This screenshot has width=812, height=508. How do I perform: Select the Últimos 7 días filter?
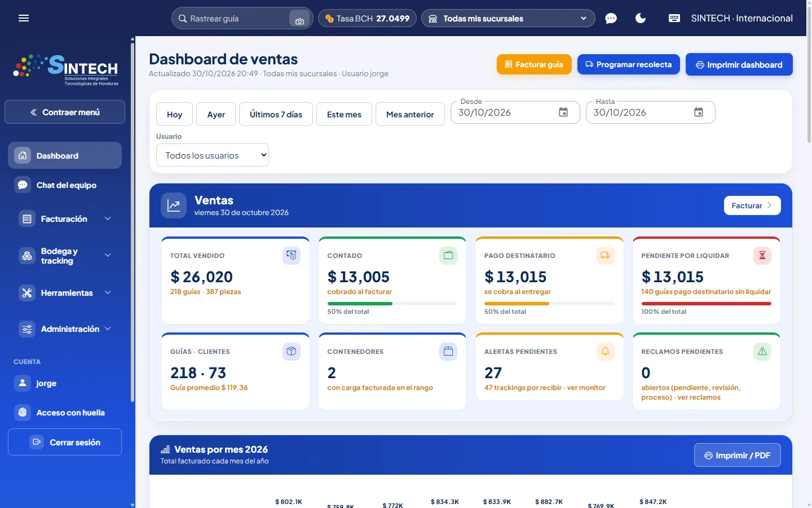[276, 114]
